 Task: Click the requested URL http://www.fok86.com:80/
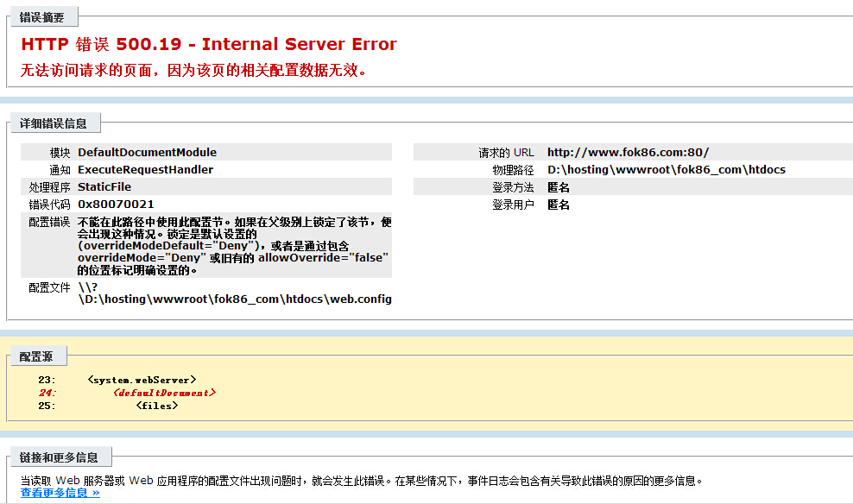tap(628, 152)
